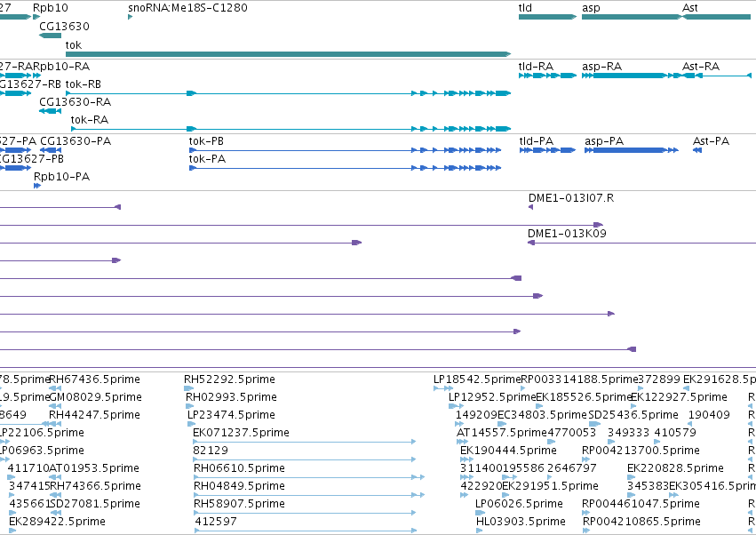Click the SD25436.5prime EST label
This screenshot has height=535, width=756.
point(633,415)
